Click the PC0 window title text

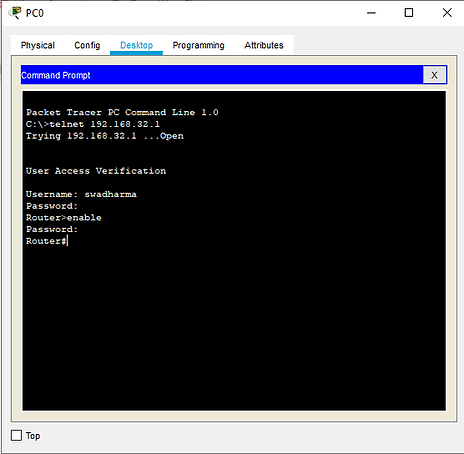[x=35, y=13]
